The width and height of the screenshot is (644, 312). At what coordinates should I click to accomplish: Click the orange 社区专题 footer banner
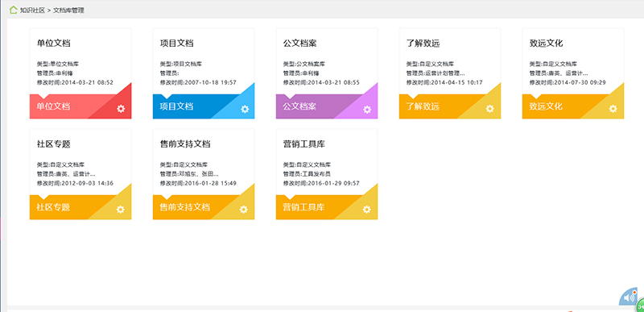80,207
